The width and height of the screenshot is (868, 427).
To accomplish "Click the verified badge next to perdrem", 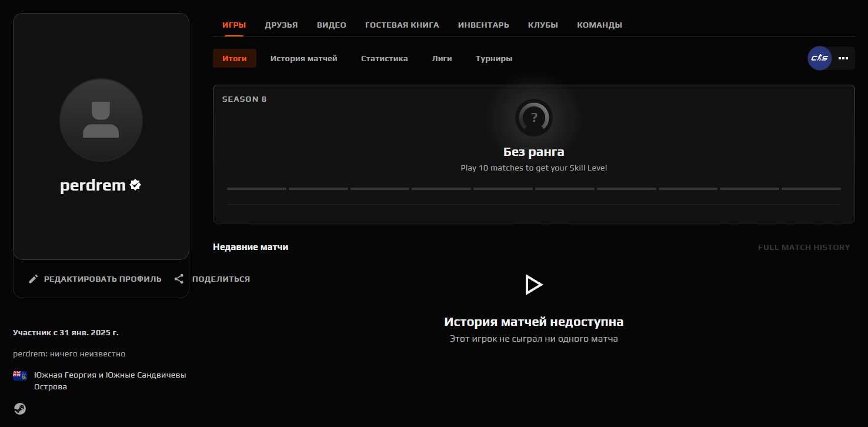I will coord(136,185).
